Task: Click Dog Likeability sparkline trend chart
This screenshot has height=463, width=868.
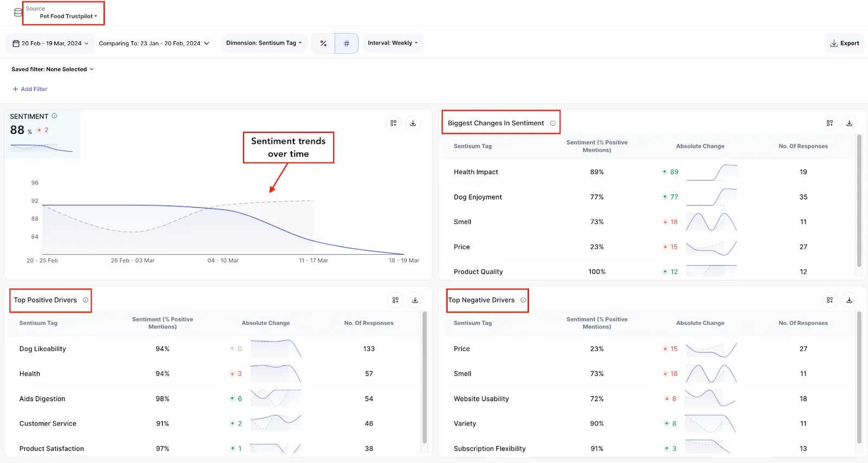Action: pos(276,349)
